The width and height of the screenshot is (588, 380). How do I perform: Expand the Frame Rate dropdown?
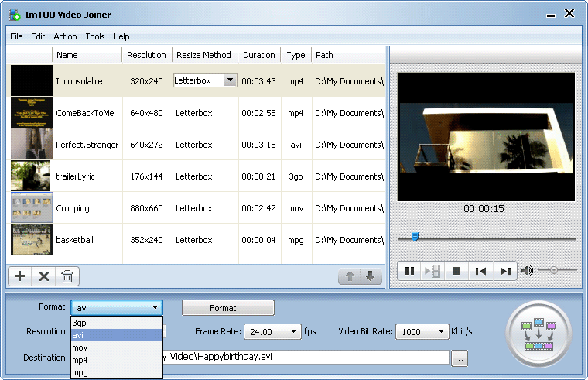tap(294, 331)
